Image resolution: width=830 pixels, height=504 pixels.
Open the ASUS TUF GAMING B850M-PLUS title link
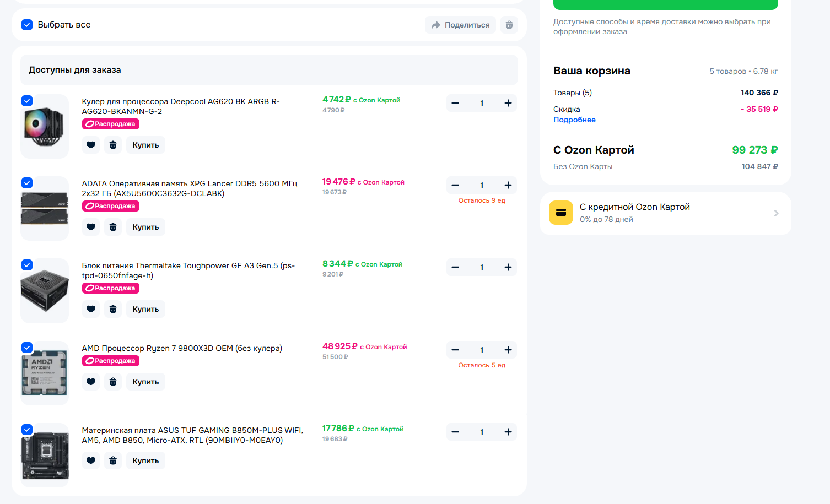click(x=192, y=435)
